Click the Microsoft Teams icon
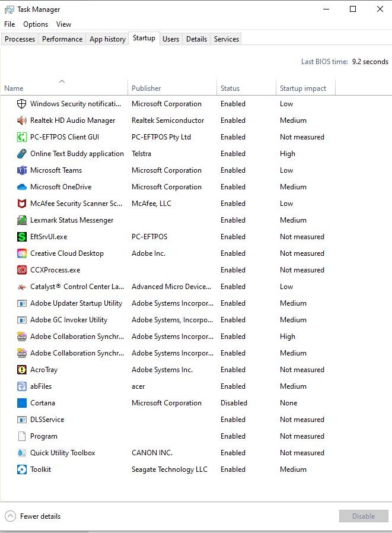Image resolution: width=392 pixels, height=533 pixels. (22, 170)
